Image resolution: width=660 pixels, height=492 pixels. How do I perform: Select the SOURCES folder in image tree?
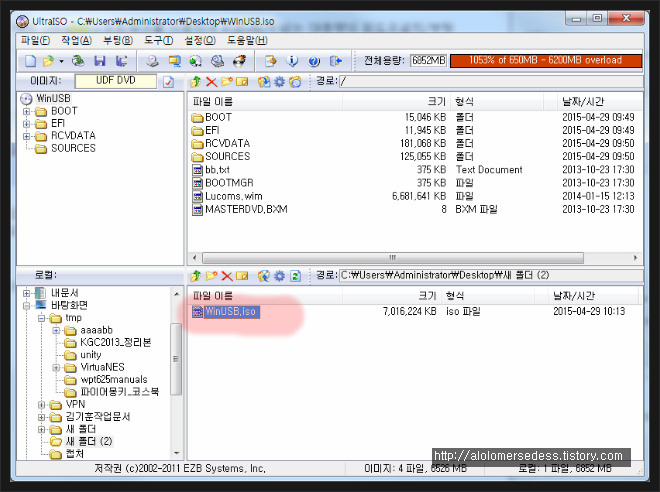coord(66,149)
